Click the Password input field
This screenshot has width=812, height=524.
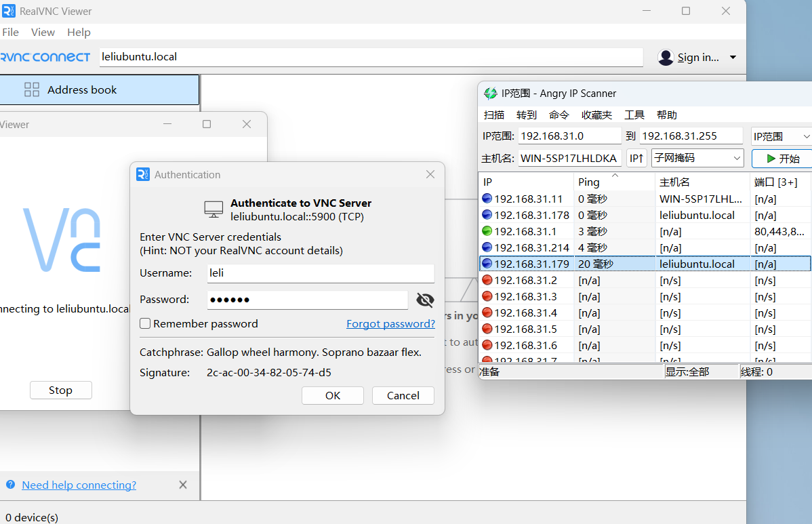pyautogui.click(x=308, y=299)
